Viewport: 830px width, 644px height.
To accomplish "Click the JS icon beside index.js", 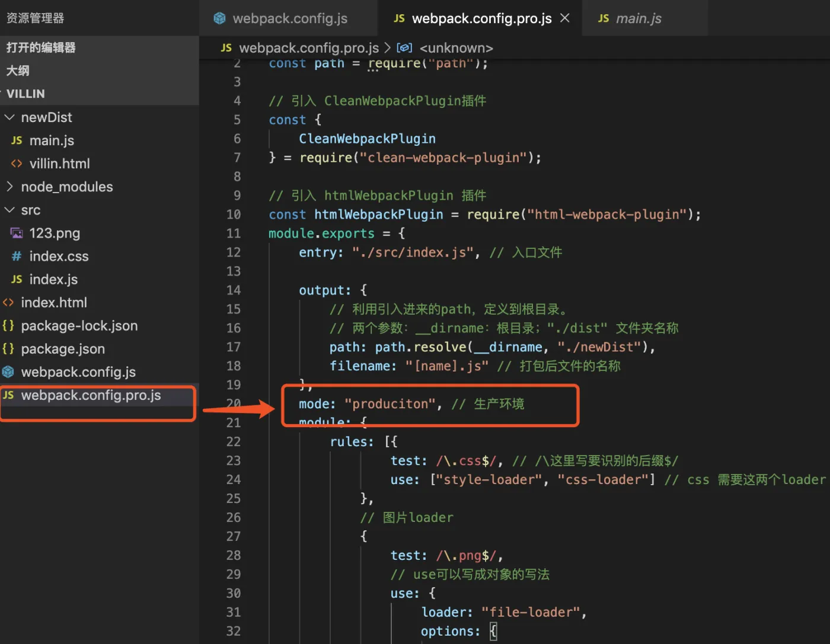I will (x=17, y=279).
